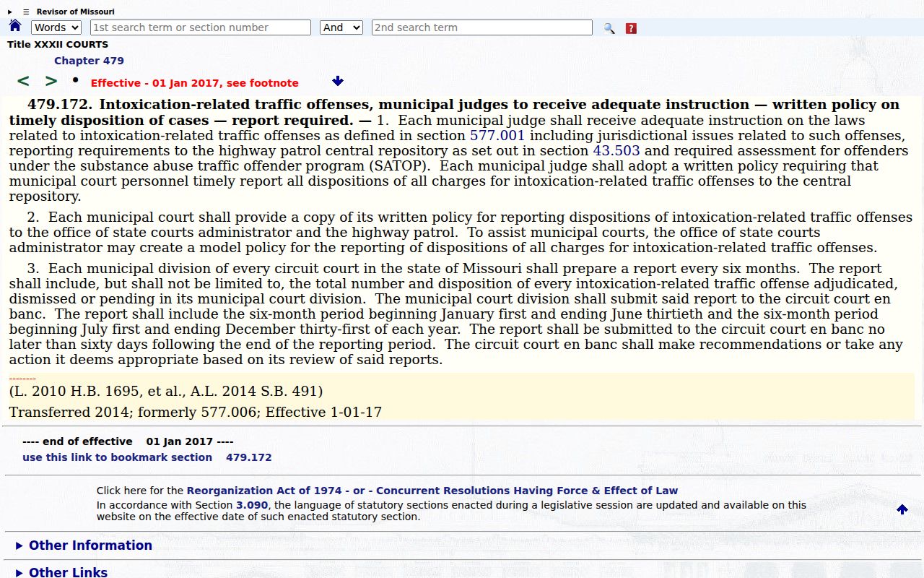Click the Title XXXII COURTS heading
924x578 pixels.
pos(58,45)
